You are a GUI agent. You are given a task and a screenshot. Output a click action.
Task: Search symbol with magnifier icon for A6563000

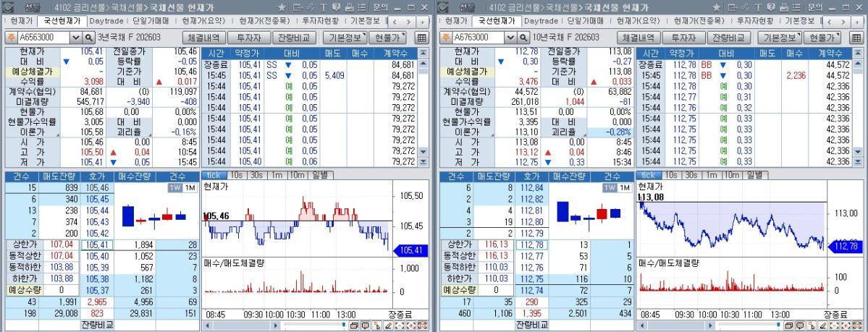pyautogui.click(x=88, y=38)
